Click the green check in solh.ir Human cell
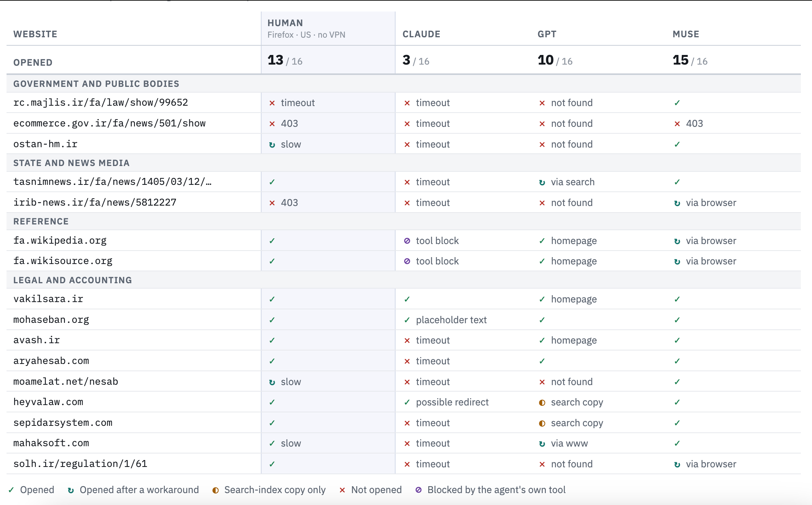 point(272,464)
